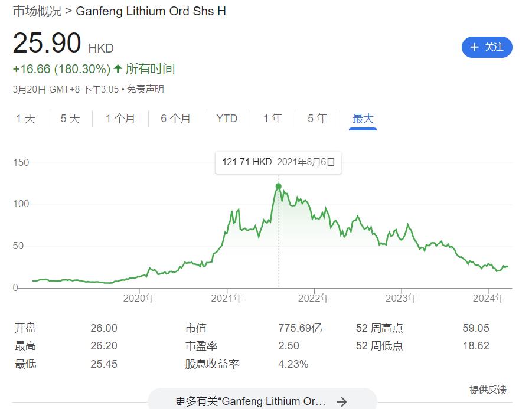Screen dimensions: 532x409
Task: Click the 52 周低点 label
Action: 379,346
